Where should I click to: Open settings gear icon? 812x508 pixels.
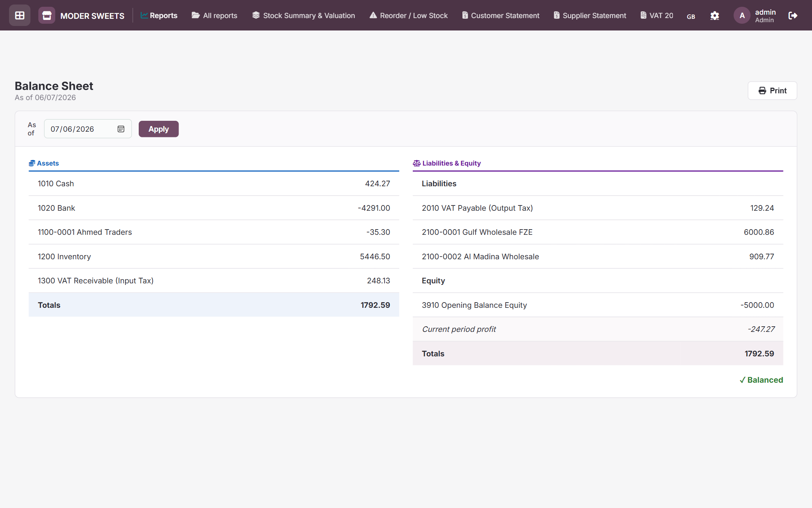pos(715,16)
